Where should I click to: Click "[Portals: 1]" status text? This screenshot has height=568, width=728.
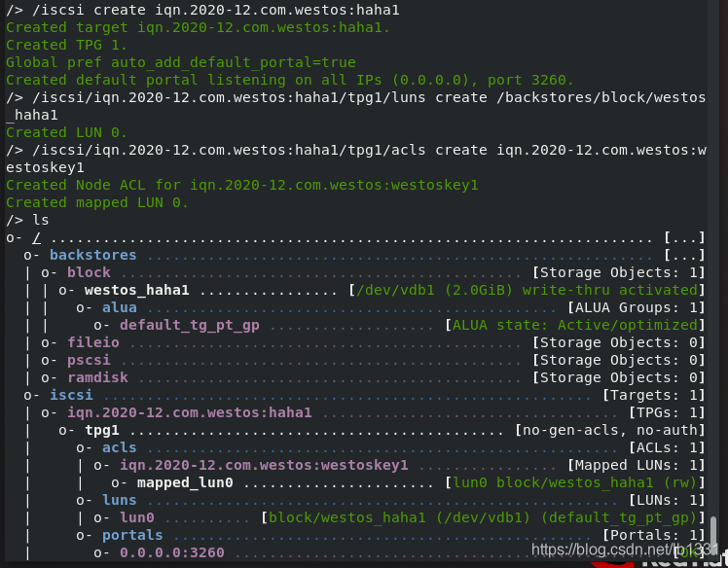pyautogui.click(x=653, y=535)
